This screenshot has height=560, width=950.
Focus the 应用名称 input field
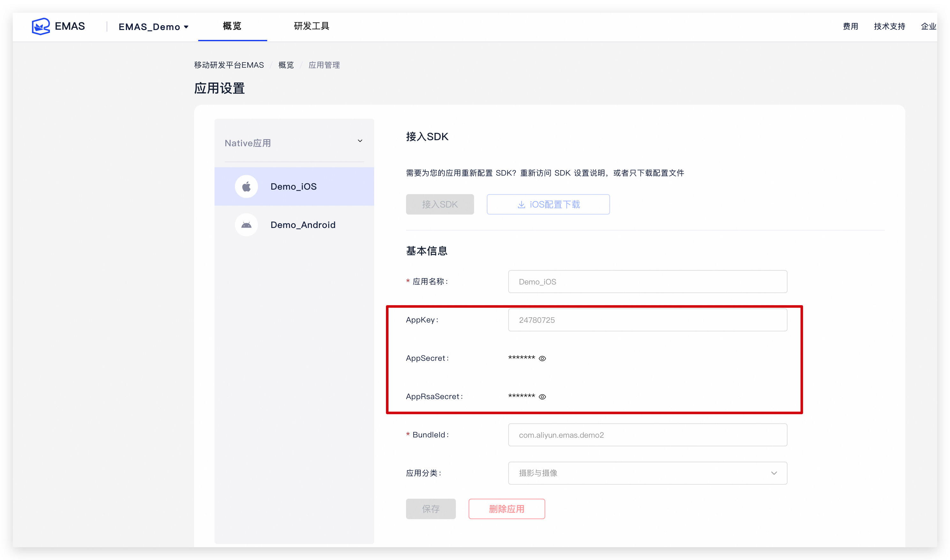tap(647, 282)
